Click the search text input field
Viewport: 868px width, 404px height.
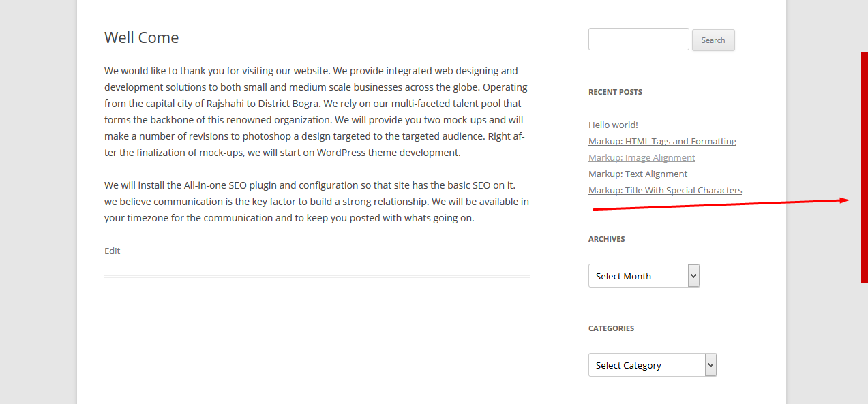(638, 40)
